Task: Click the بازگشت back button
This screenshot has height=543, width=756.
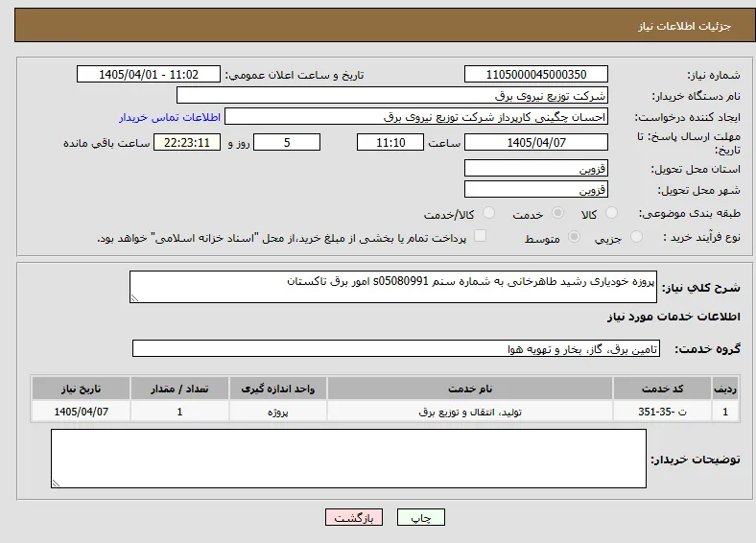Action: pos(354,517)
